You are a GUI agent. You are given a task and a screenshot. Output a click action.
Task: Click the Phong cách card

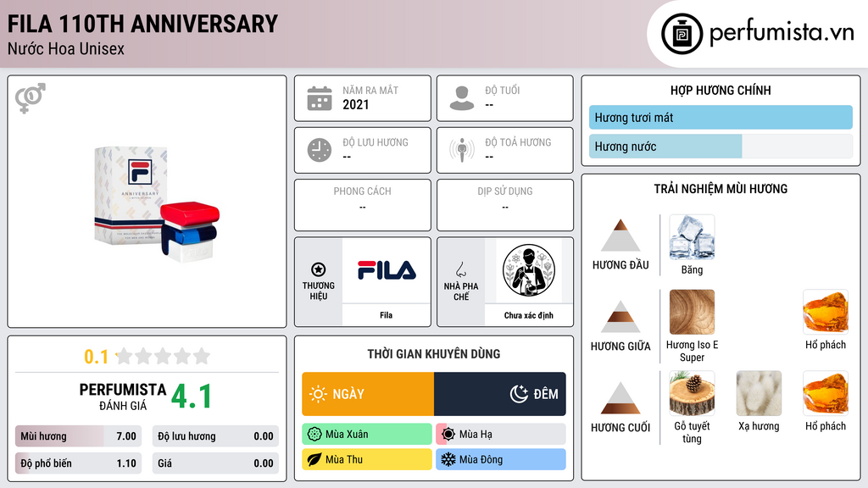[x=363, y=205]
